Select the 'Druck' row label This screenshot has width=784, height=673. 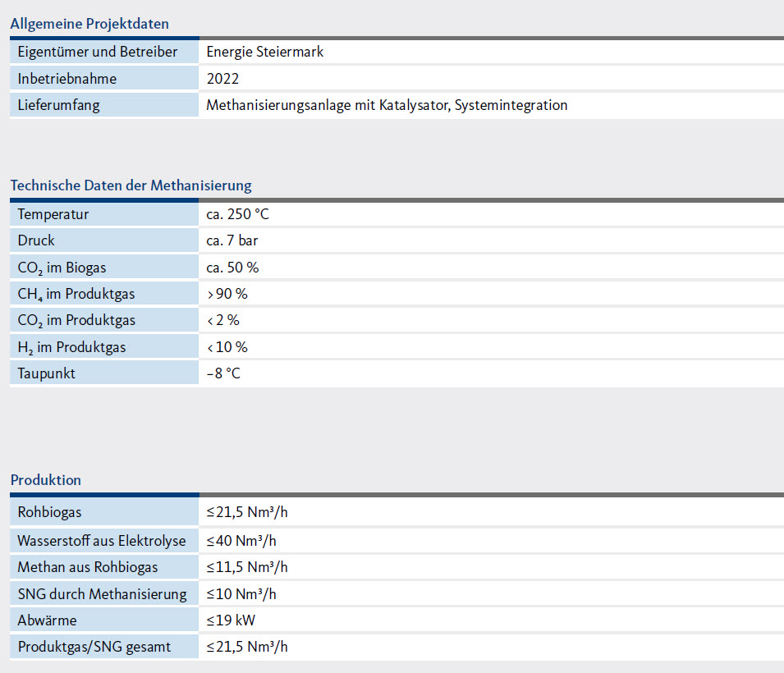tap(36, 240)
